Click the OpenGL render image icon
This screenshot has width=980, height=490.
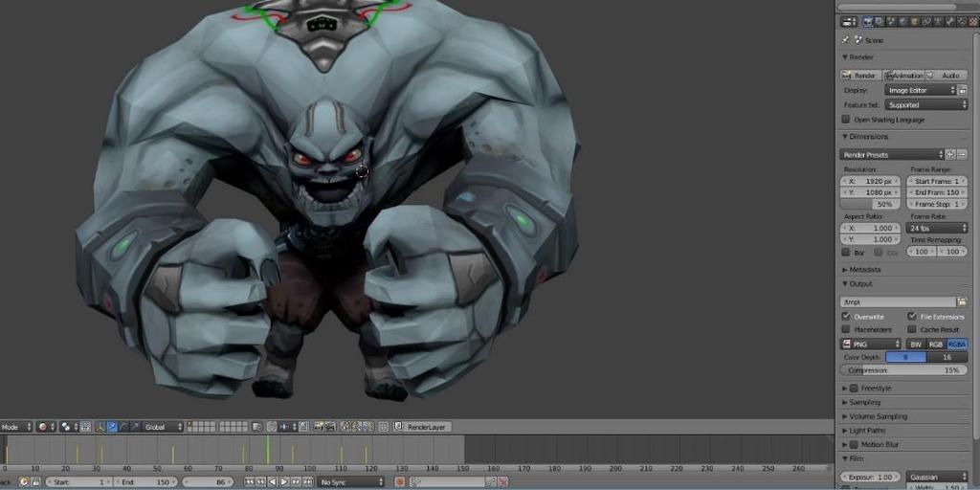click(320, 427)
